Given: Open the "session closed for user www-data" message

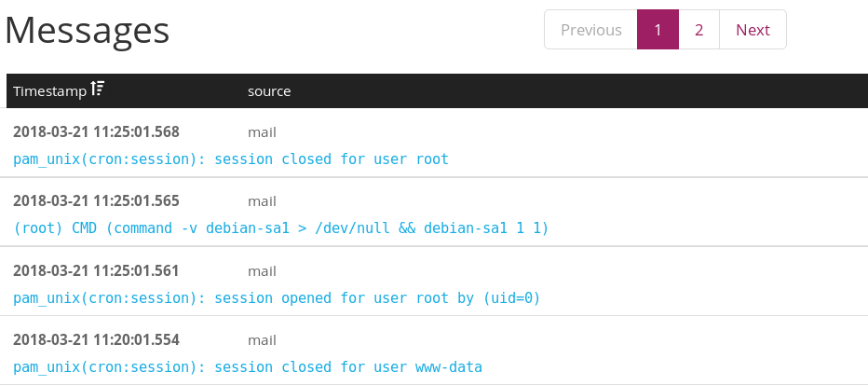Looking at the screenshot, I should pyautogui.click(x=248, y=367).
